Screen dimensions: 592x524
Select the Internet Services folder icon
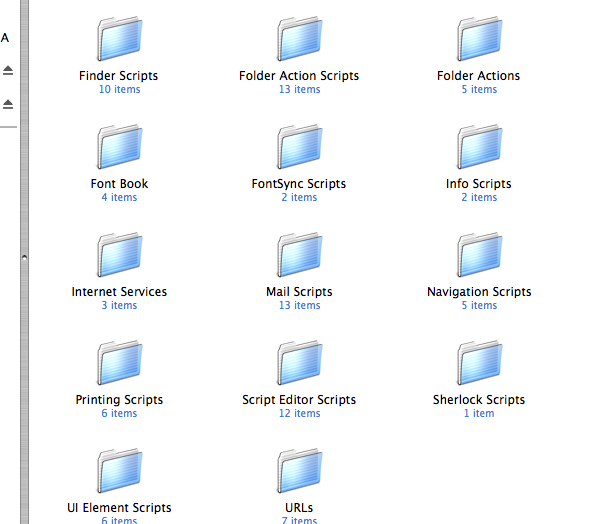120,254
